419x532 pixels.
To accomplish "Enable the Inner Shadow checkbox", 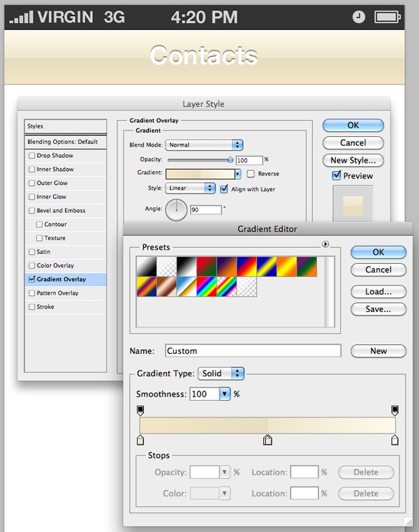I will [32, 169].
